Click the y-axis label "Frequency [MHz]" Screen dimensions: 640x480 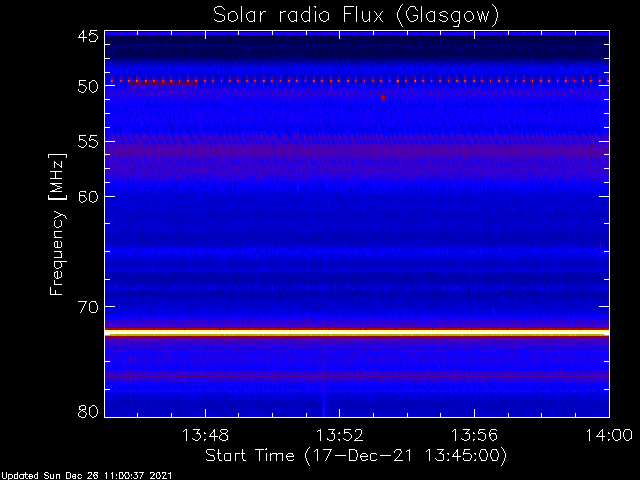[57, 224]
